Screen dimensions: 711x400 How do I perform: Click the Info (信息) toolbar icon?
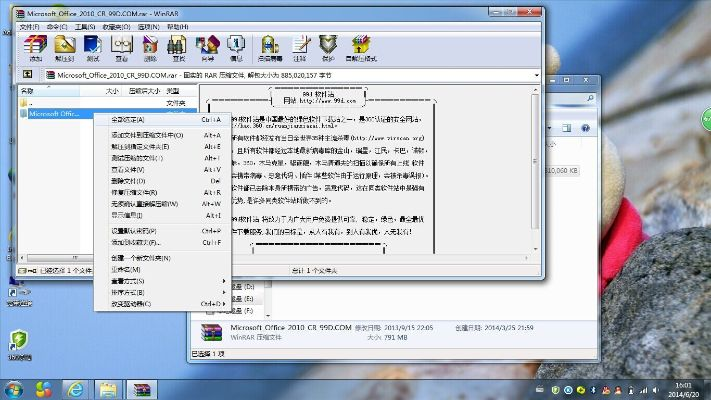tap(237, 47)
